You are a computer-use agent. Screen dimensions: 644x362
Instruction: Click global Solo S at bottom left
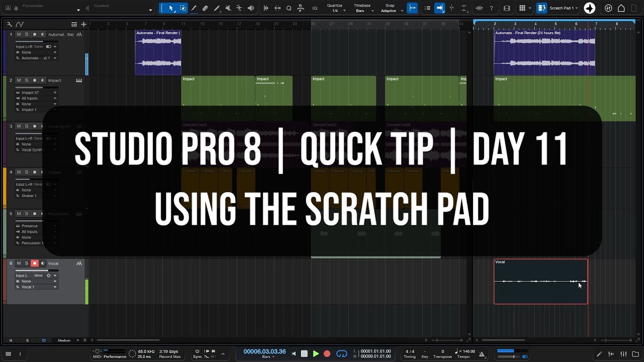click(27, 340)
